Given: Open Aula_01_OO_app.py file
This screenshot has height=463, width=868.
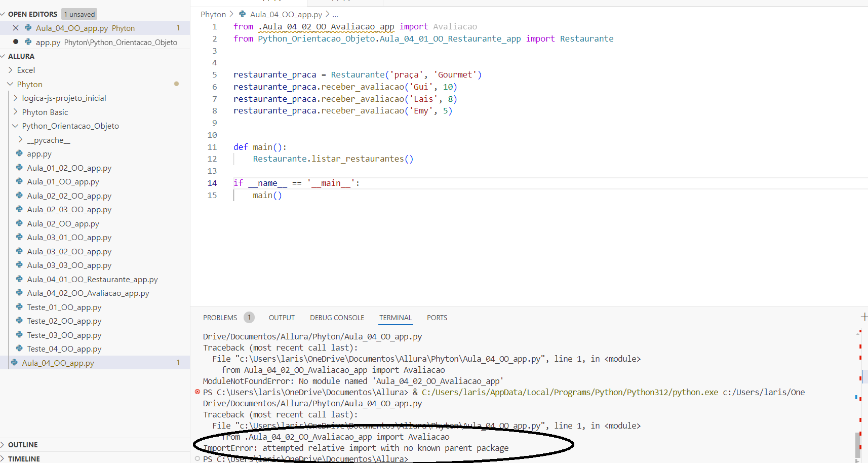Looking at the screenshot, I should (x=63, y=181).
